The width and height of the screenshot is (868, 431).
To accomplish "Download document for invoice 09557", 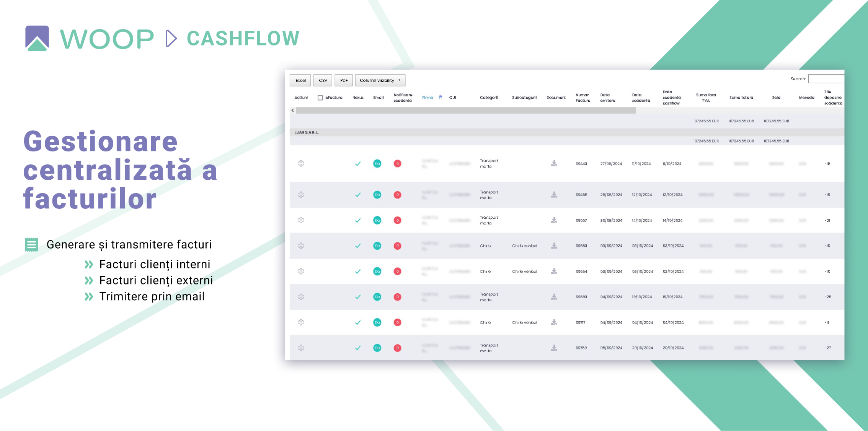I will [x=554, y=220].
